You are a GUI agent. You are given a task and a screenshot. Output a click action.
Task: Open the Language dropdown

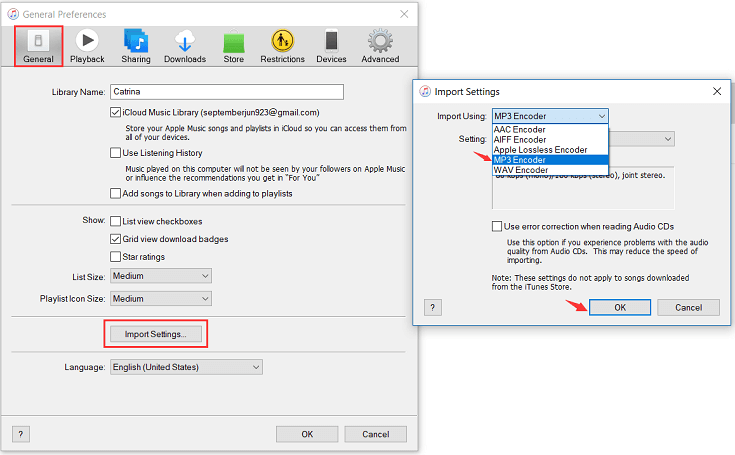click(185, 368)
